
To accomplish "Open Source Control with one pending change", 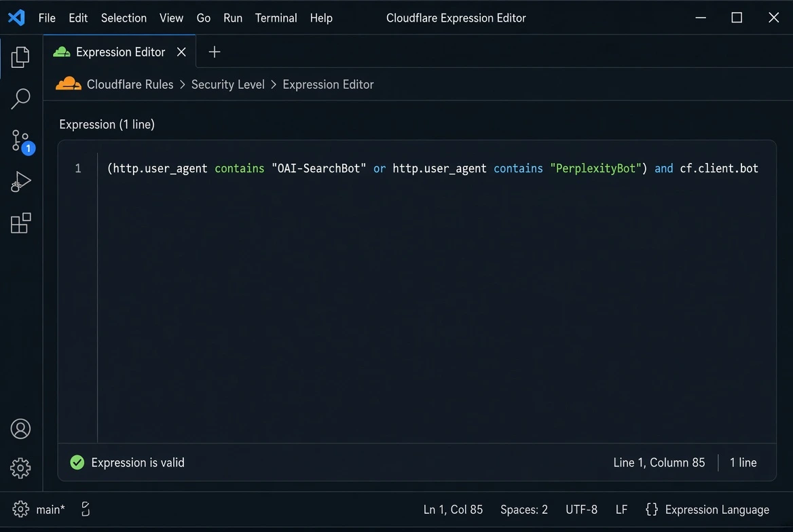I will [x=22, y=141].
